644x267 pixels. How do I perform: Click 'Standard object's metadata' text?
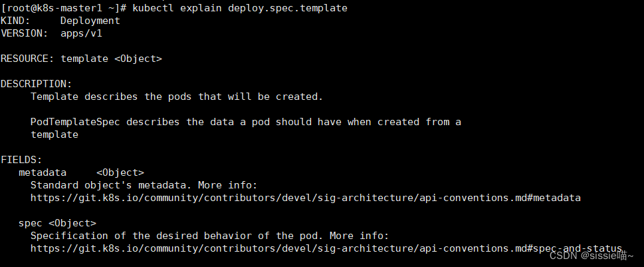(x=111, y=185)
